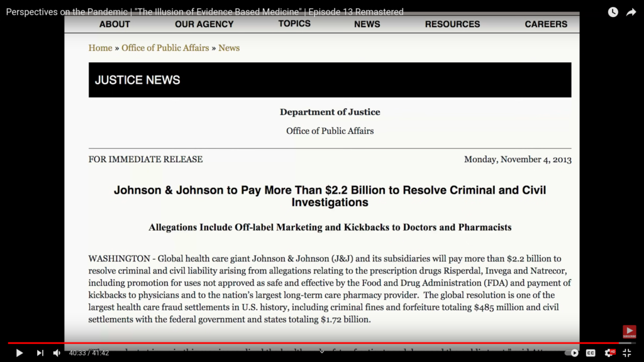Click the Department of Justice heading
644x362 pixels.
[x=330, y=112]
